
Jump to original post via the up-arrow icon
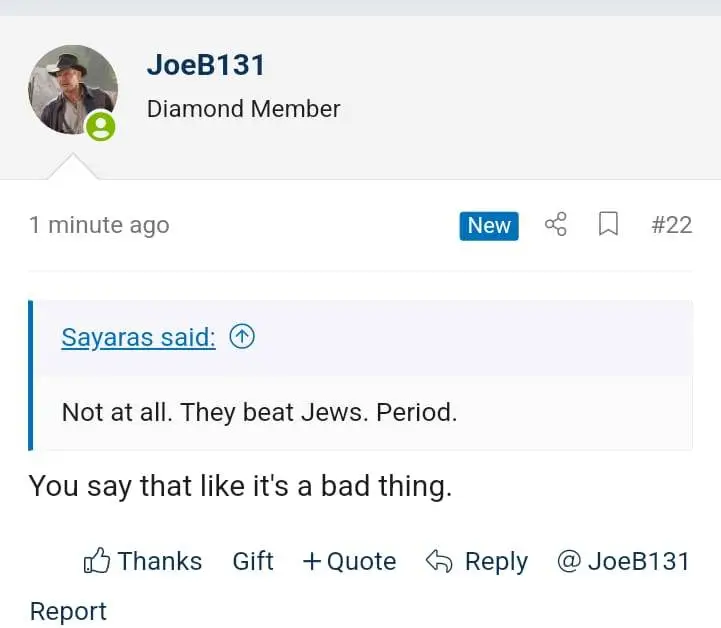(242, 337)
